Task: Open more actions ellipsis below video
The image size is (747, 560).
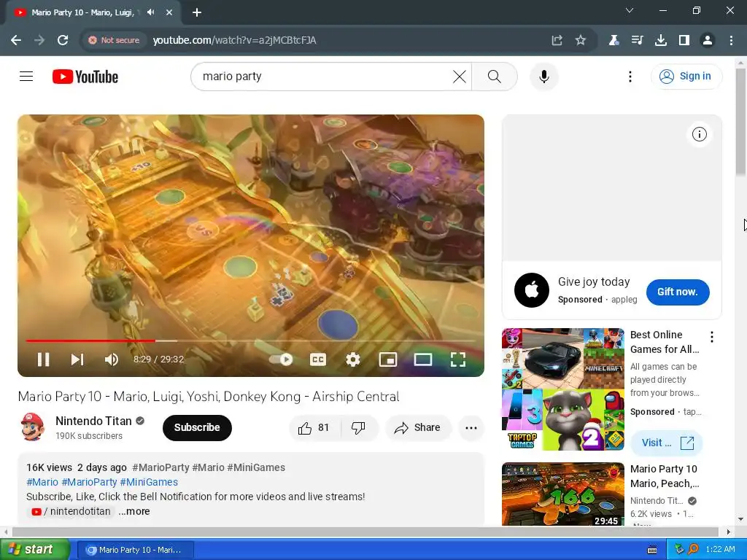Action: (471, 427)
